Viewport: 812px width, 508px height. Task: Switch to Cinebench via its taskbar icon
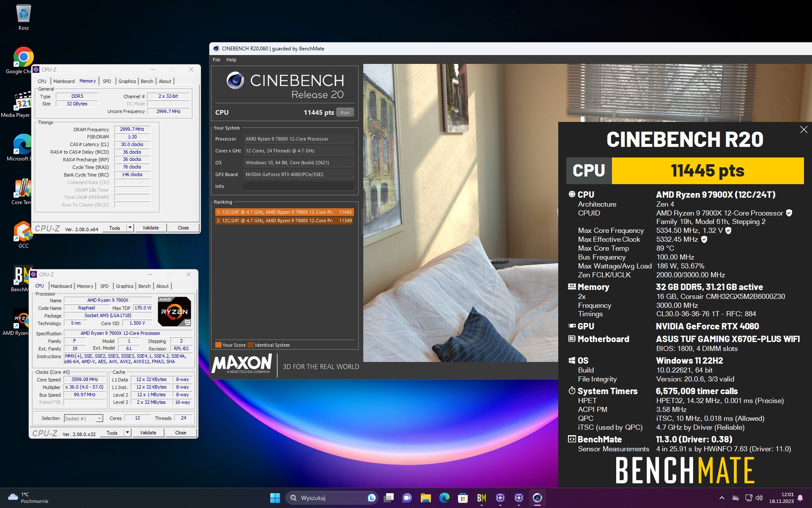538,498
